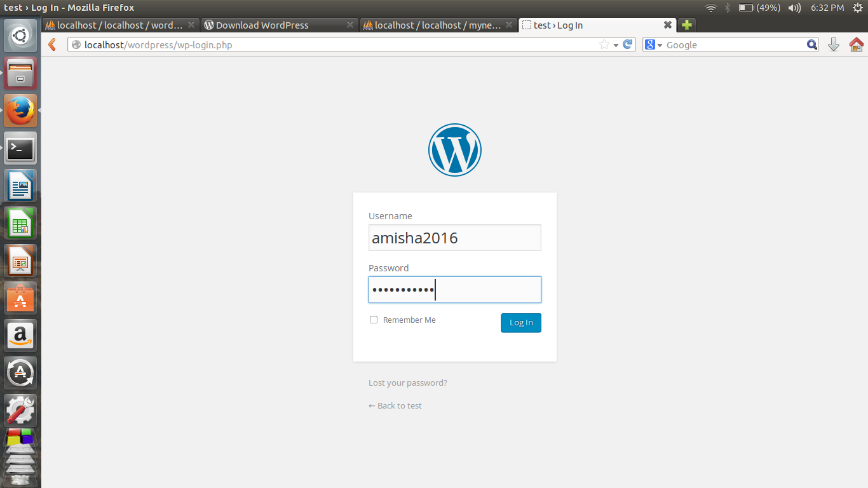Open the Amazon launcher icon
This screenshot has width=868, height=488.
tap(20, 335)
